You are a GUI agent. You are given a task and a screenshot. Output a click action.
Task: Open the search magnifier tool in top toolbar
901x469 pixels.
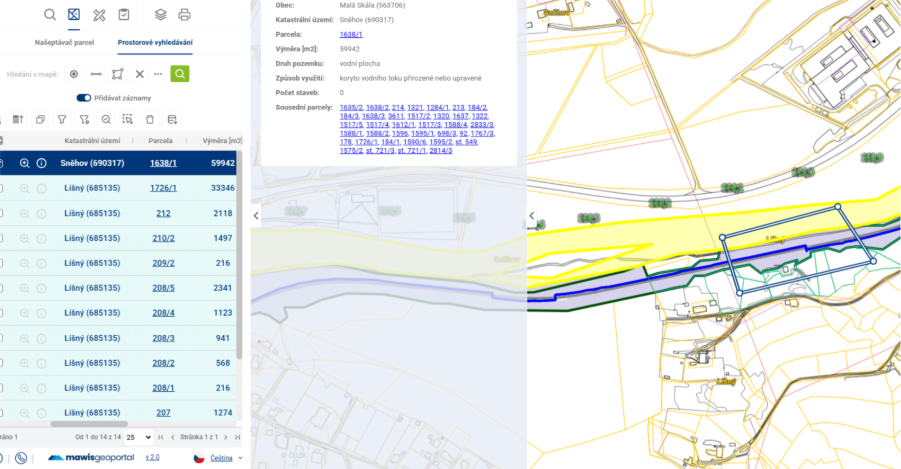50,15
